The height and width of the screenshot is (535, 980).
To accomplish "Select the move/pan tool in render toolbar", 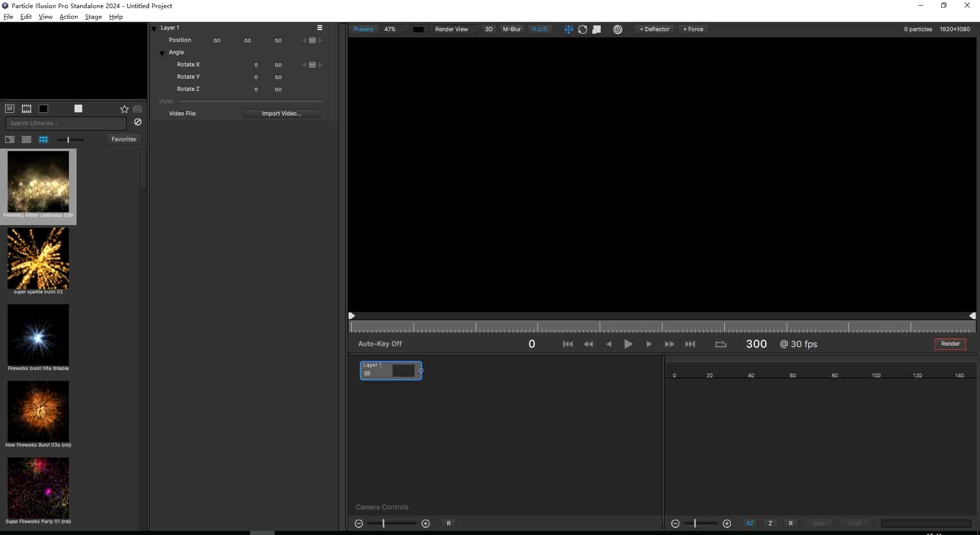I will click(x=568, y=30).
